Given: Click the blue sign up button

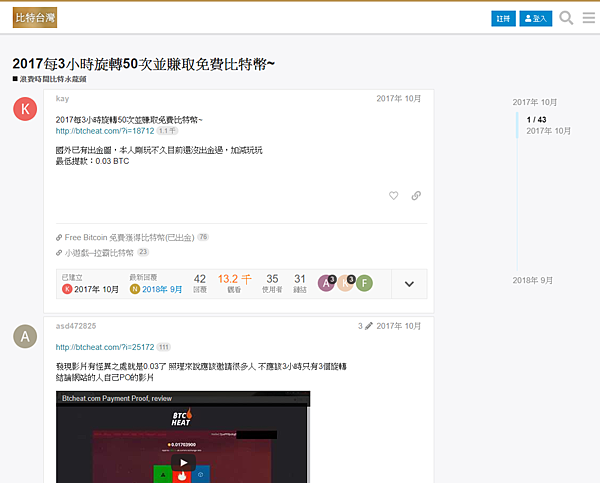Looking at the screenshot, I should (x=503, y=18).
